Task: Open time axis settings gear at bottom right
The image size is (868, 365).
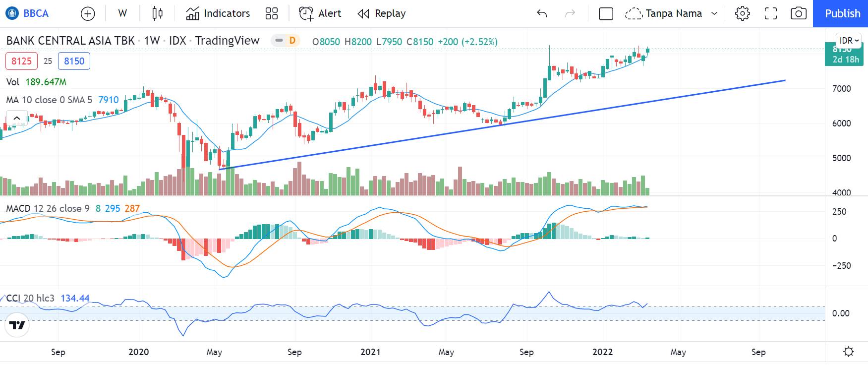Action: click(849, 352)
